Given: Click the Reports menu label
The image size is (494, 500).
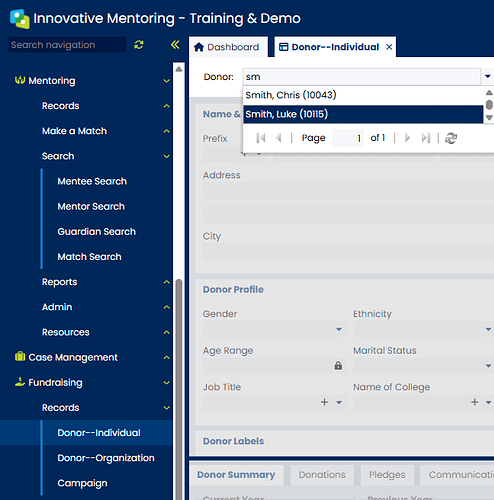Looking at the screenshot, I should (x=59, y=282).
